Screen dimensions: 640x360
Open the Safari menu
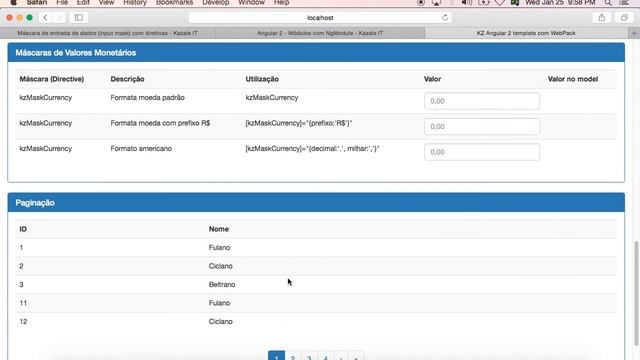coord(37,2)
